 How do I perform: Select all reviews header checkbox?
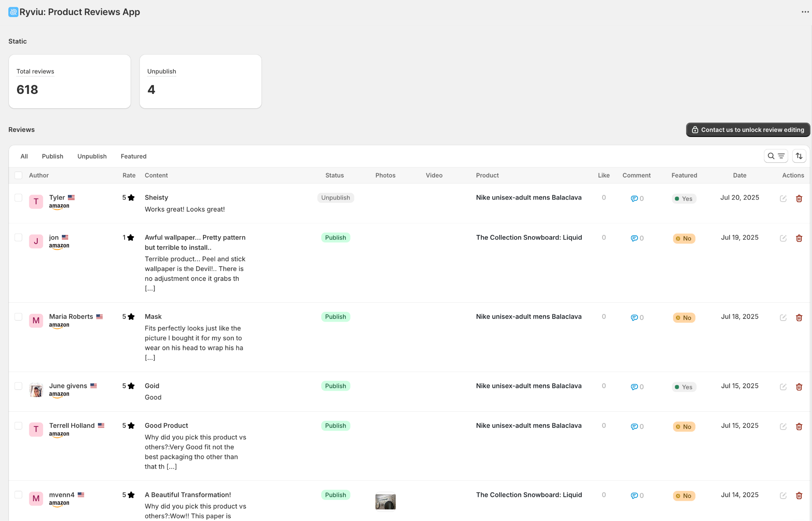(x=18, y=175)
